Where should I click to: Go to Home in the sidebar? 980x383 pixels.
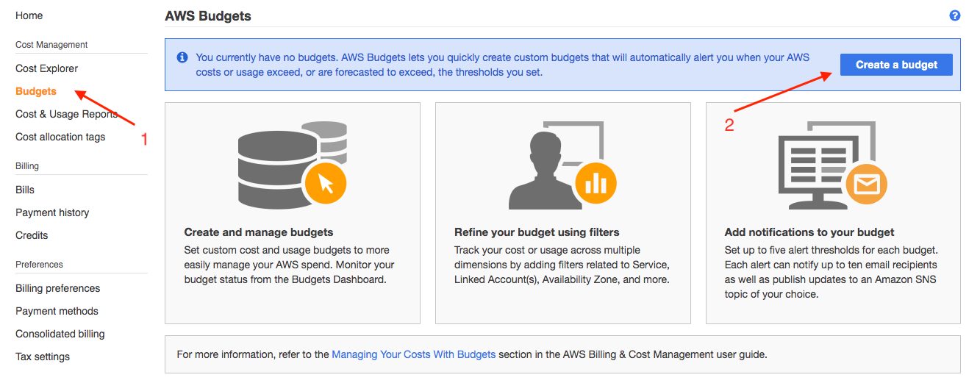[29, 15]
